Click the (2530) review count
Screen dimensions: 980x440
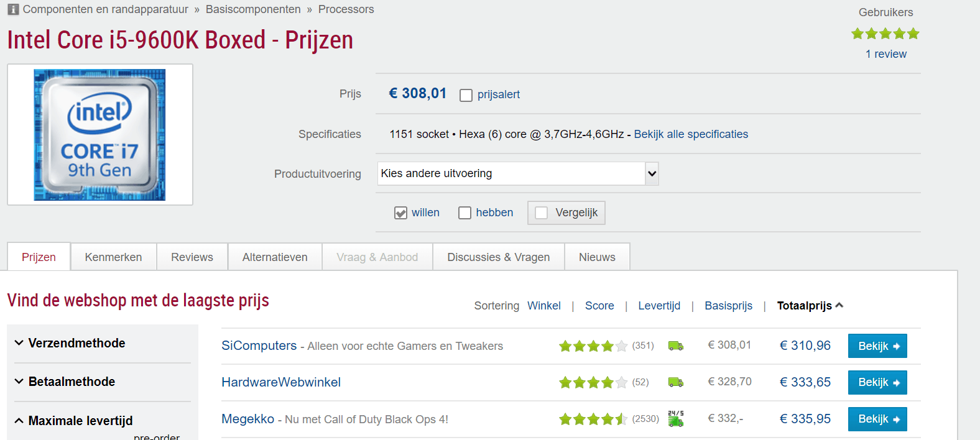point(645,419)
